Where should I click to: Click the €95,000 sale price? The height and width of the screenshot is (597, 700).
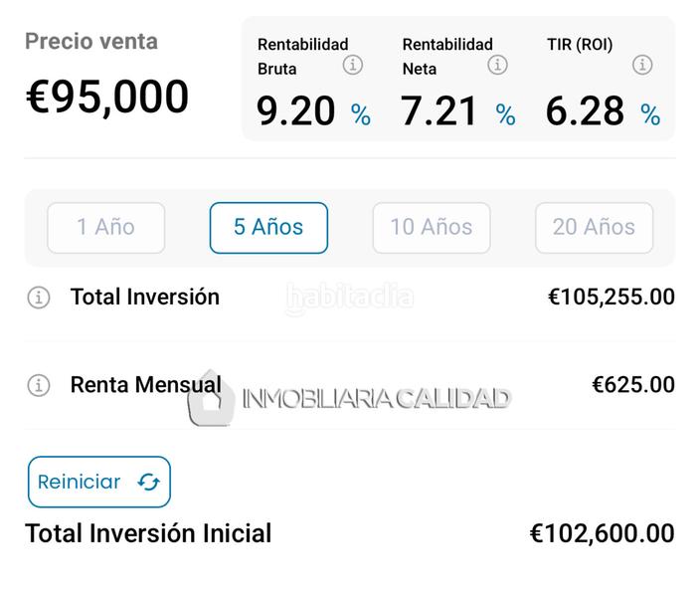tap(107, 98)
